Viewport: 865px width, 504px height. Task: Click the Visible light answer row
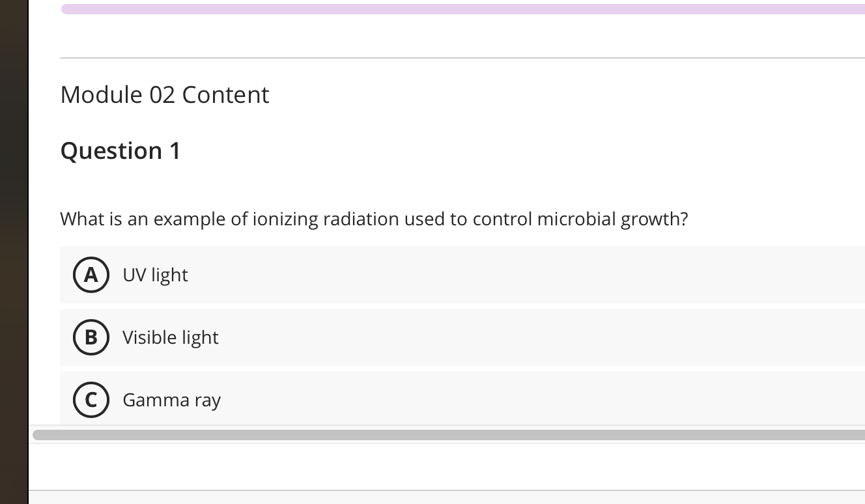(456, 337)
